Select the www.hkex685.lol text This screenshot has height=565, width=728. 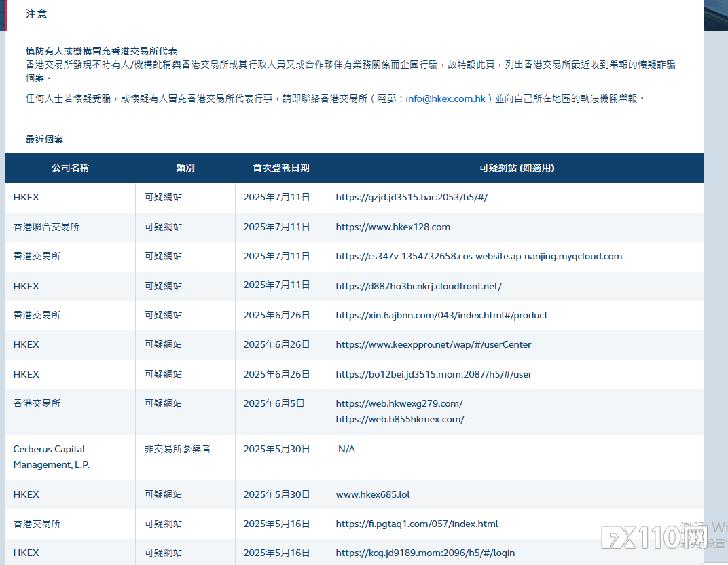[373, 494]
